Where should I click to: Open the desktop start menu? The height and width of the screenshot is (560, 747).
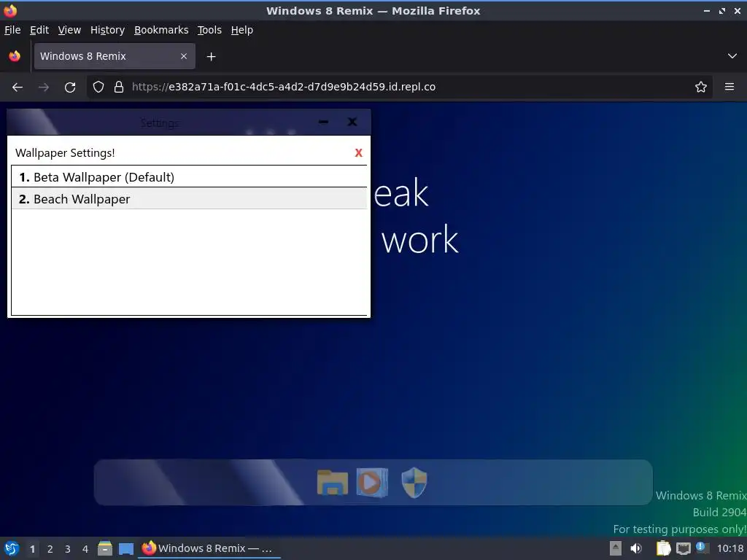coord(12,548)
